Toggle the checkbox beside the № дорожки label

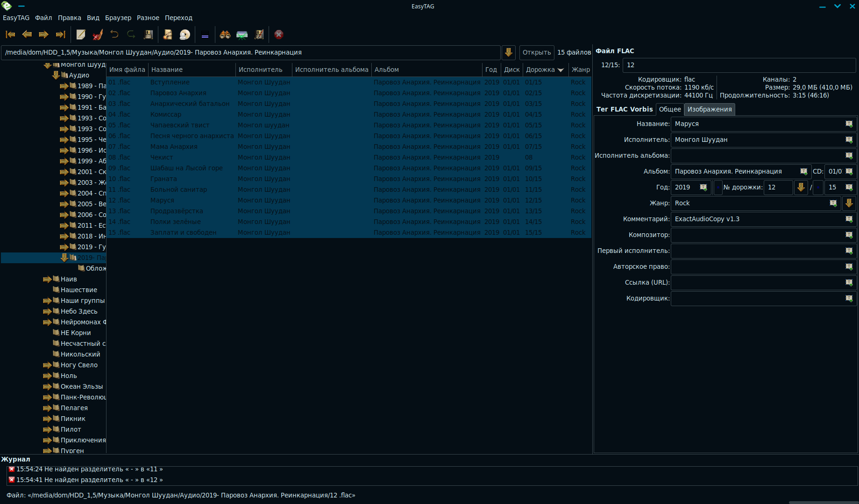coord(718,187)
